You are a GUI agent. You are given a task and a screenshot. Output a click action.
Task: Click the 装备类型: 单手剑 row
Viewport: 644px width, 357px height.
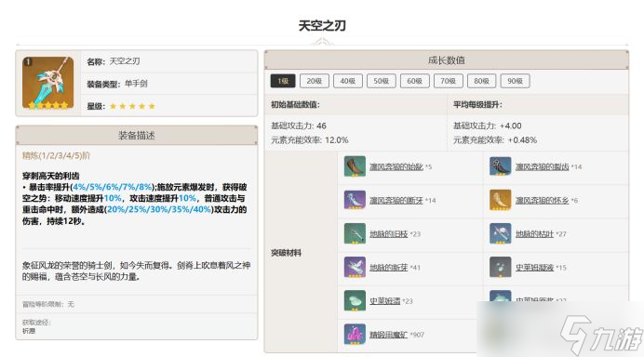(168, 84)
